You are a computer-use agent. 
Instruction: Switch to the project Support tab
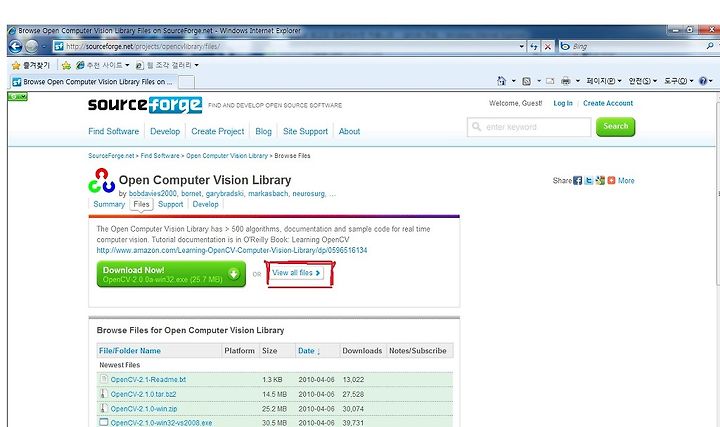170,204
